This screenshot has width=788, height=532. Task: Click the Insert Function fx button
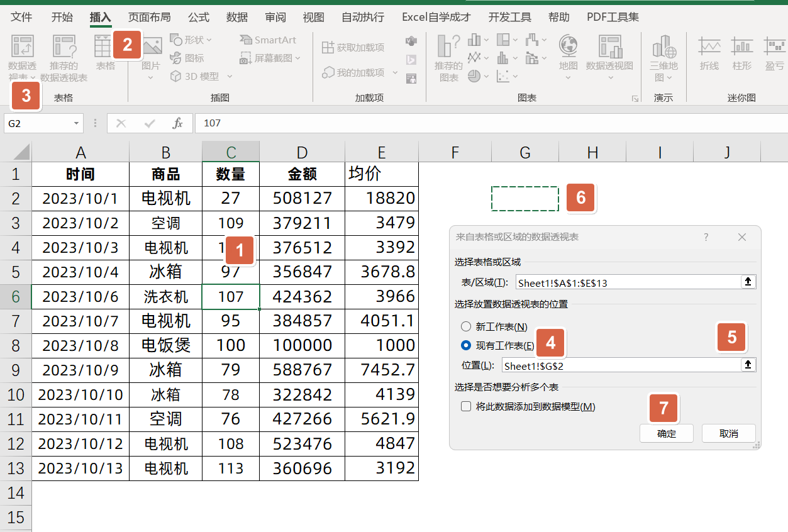pyautogui.click(x=178, y=123)
